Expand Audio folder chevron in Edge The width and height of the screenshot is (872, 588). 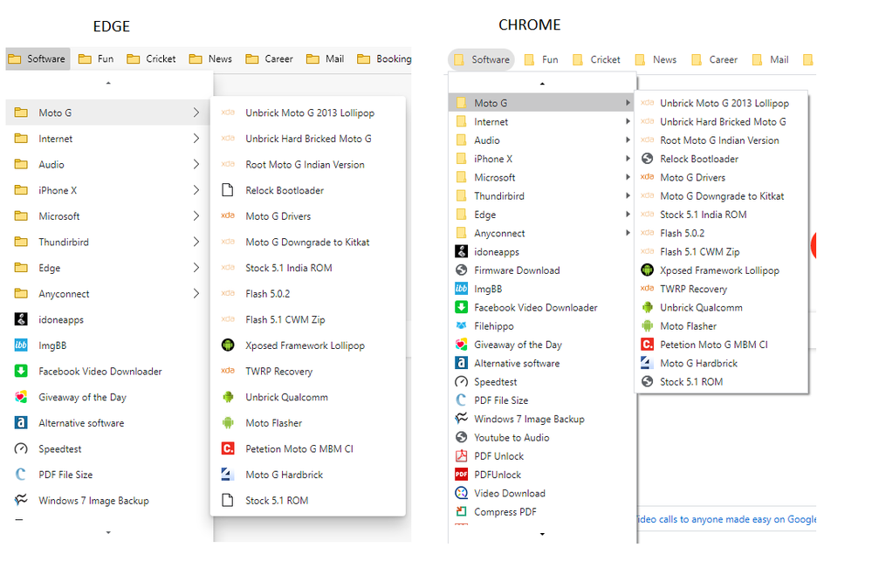(x=196, y=164)
